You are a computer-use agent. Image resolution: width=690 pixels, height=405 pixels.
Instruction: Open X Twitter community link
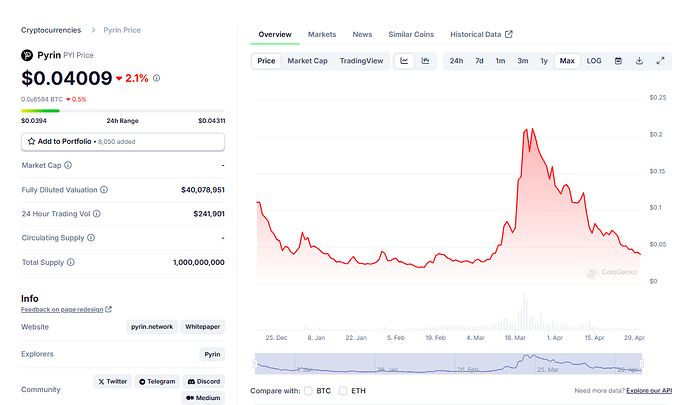point(113,381)
